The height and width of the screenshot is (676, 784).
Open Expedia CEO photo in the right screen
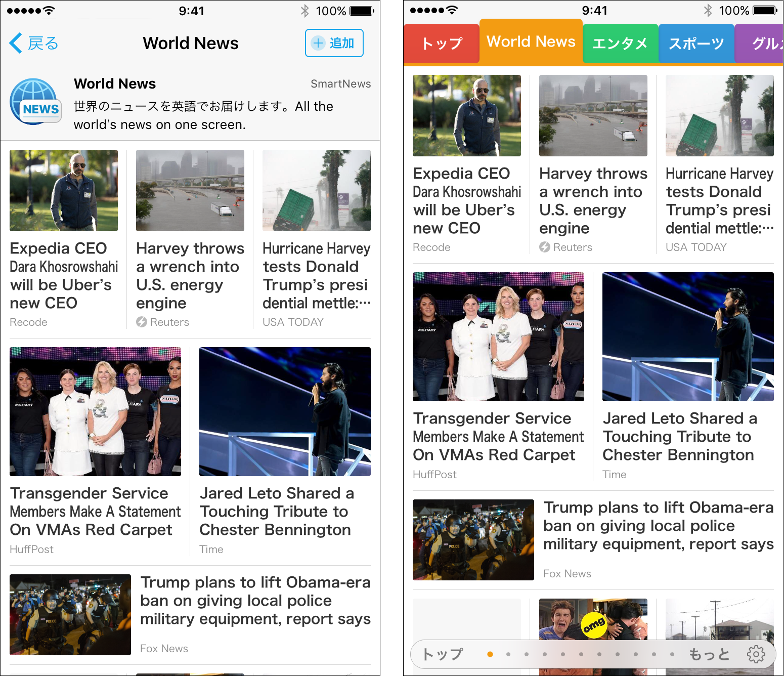467,115
